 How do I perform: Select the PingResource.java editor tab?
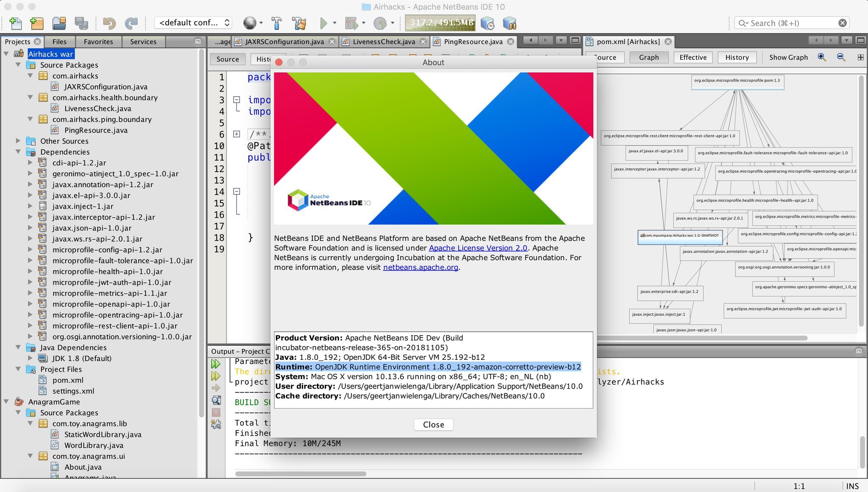coord(473,42)
